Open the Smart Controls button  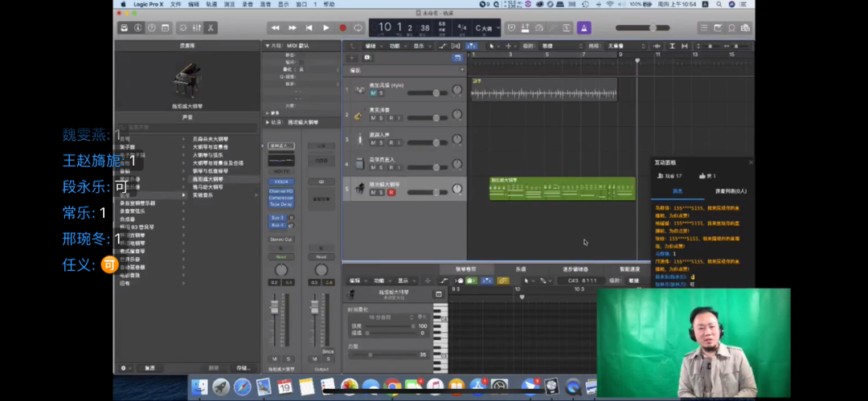pos(183,27)
